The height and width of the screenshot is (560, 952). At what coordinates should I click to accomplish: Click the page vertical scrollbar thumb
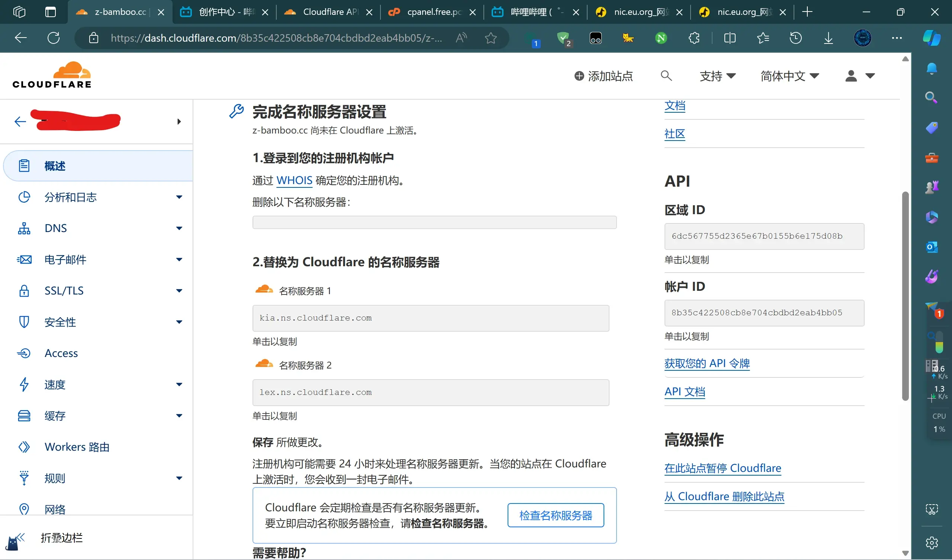(905, 296)
